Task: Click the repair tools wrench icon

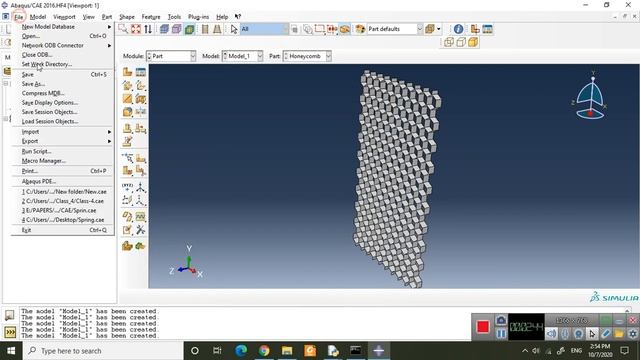Action: click(141, 230)
